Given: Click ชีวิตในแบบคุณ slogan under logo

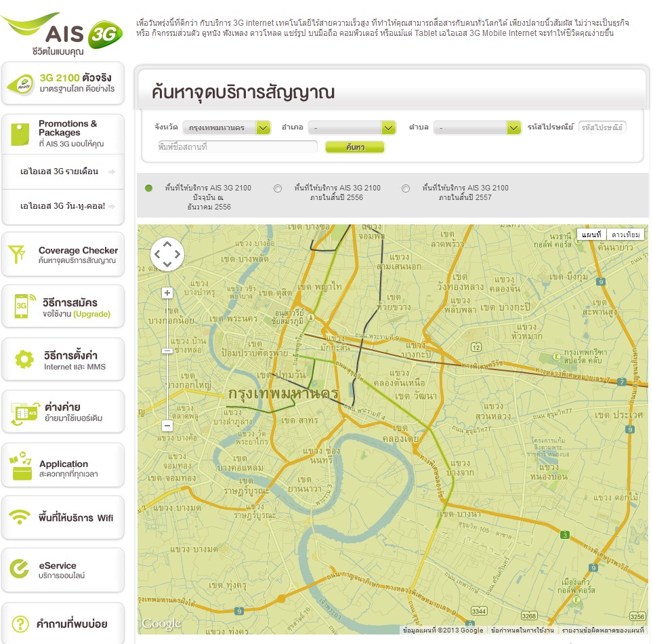Looking at the screenshot, I should coord(58,52).
